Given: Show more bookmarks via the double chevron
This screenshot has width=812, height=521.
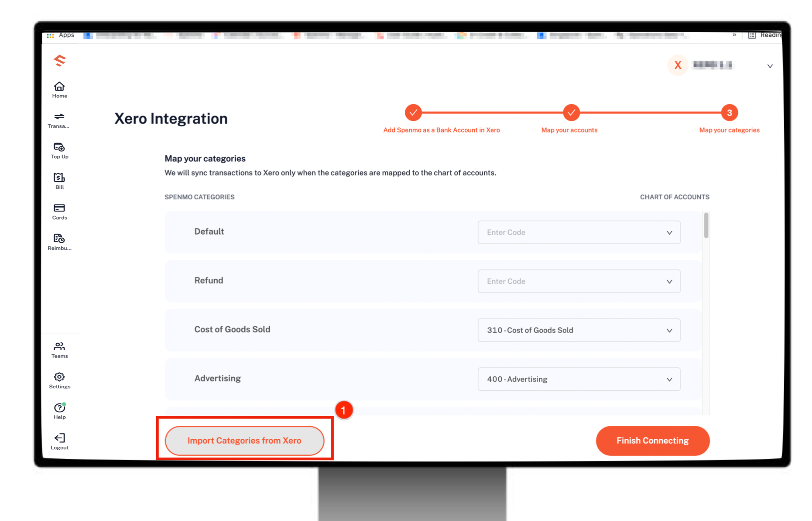Looking at the screenshot, I should 734,35.
